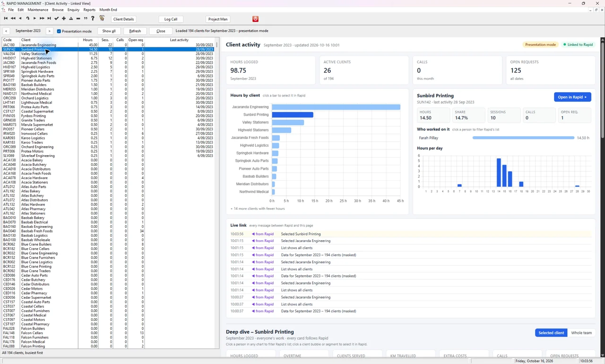Open the Reports menu

[x=89, y=9]
